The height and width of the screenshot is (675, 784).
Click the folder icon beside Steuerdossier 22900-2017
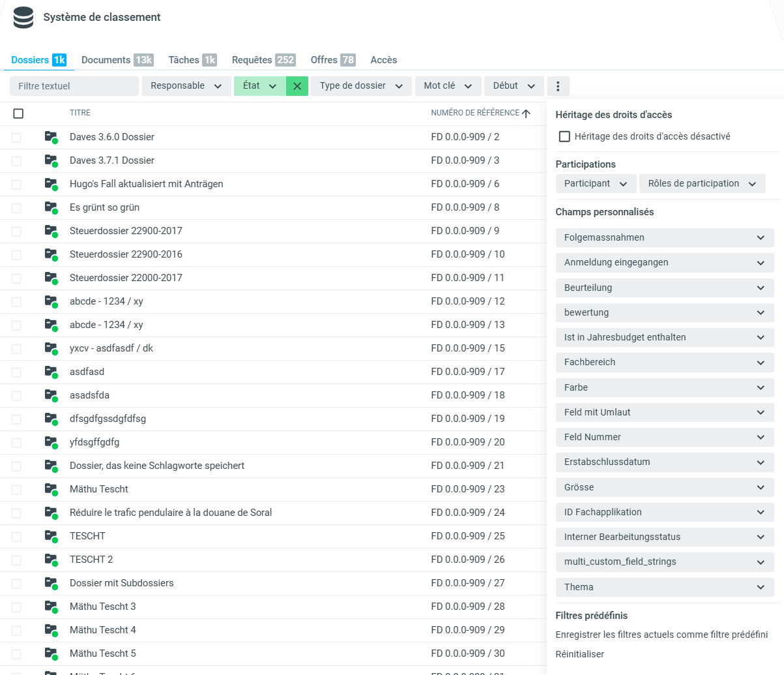(x=51, y=231)
